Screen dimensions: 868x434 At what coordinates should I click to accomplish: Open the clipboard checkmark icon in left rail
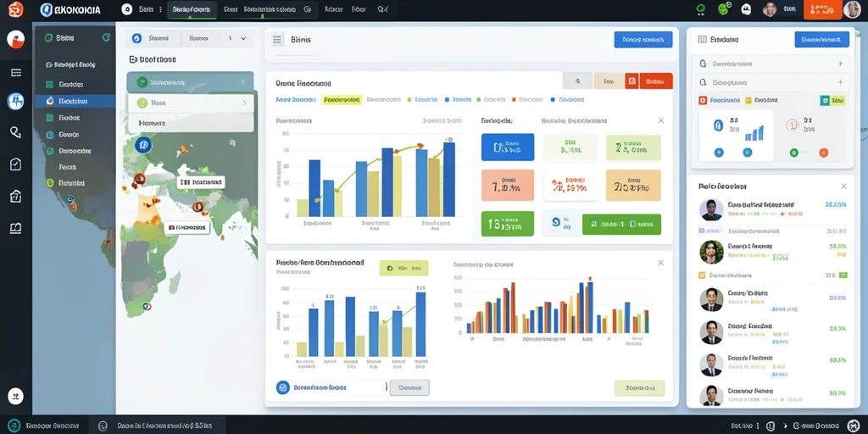point(15,164)
